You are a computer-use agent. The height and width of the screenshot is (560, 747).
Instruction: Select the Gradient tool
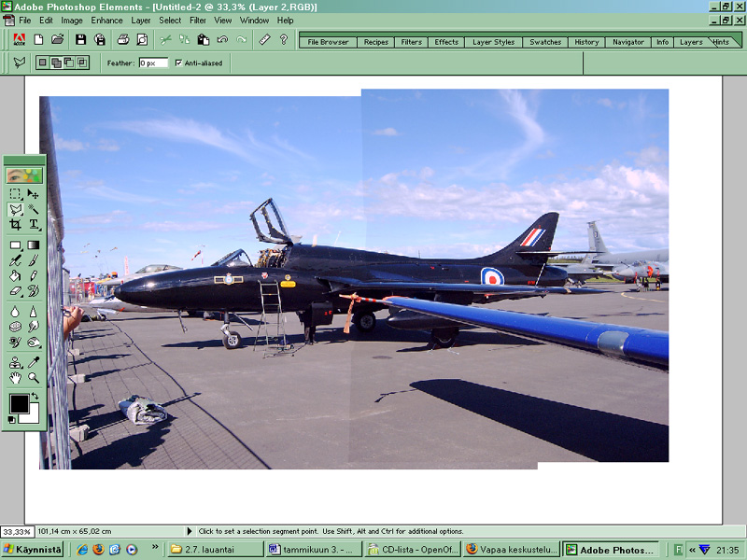[33, 245]
